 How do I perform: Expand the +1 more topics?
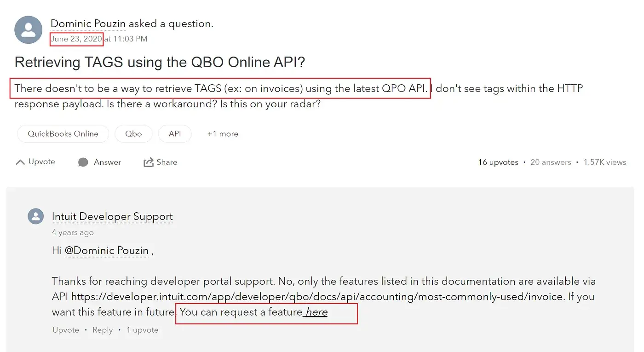(223, 134)
